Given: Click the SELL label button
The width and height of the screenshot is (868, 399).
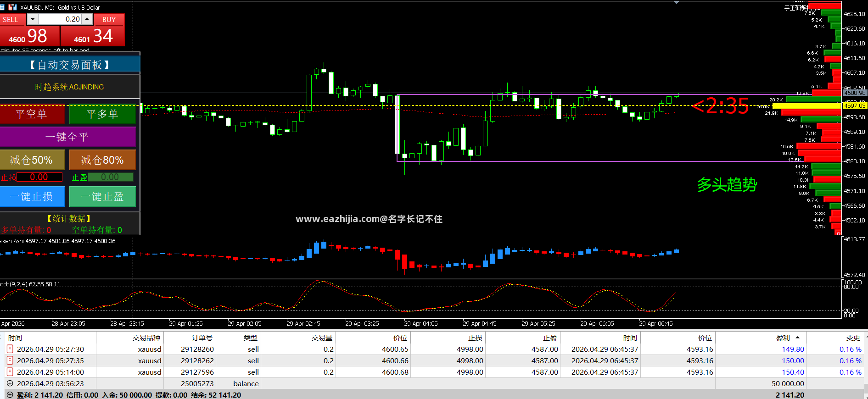Looking at the screenshot, I should coord(13,19).
